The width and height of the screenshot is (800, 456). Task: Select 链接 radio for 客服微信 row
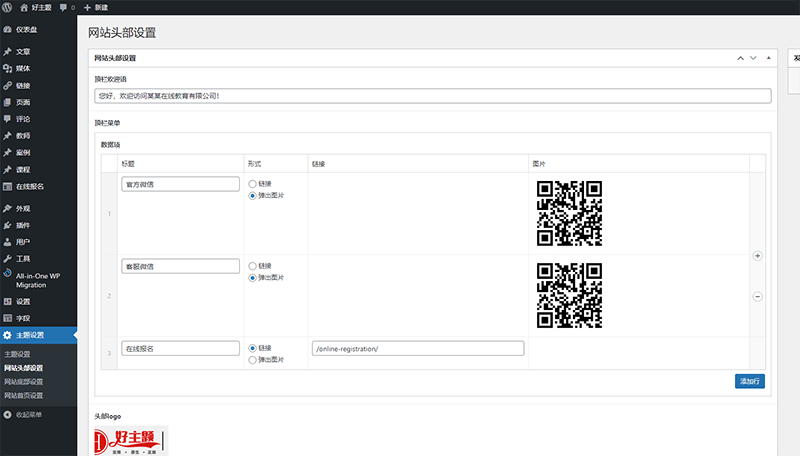[x=252, y=266]
